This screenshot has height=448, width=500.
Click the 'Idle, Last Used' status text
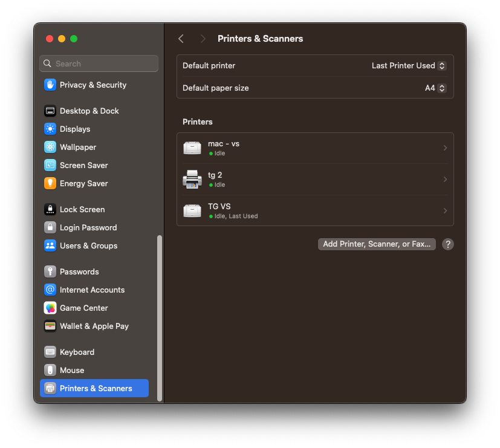coord(236,216)
